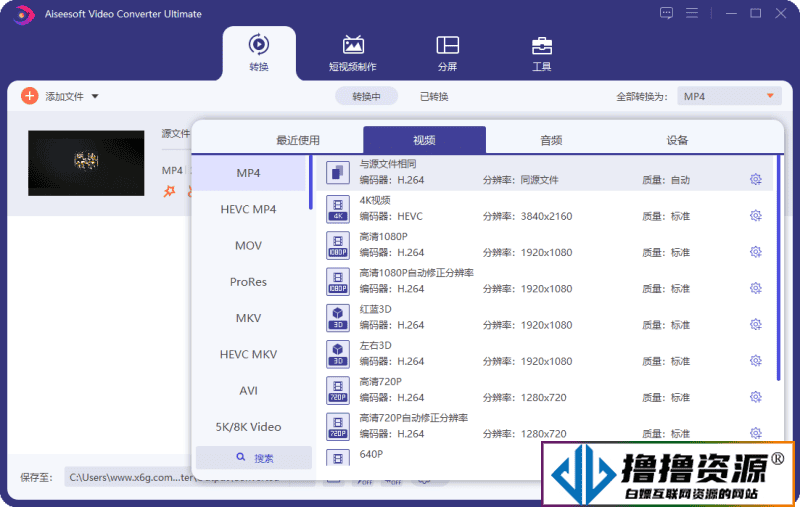
Task: Select the 设备 format tab
Action: [677, 140]
